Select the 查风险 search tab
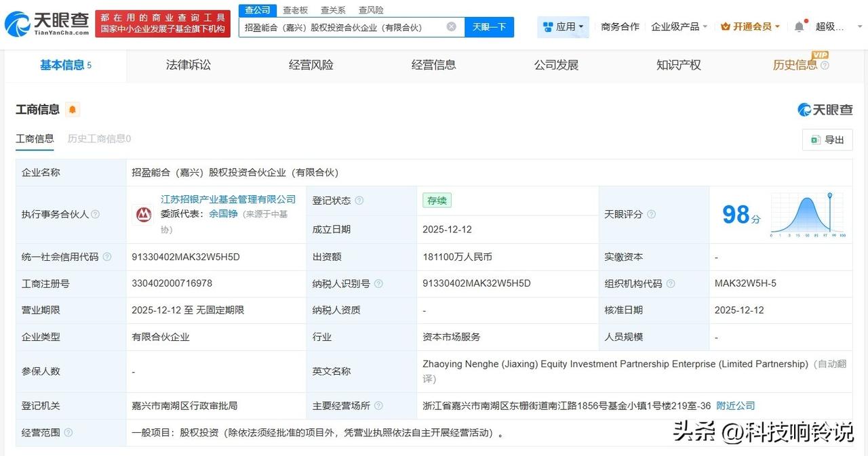Image resolution: width=868 pixels, height=456 pixels. 371,10
